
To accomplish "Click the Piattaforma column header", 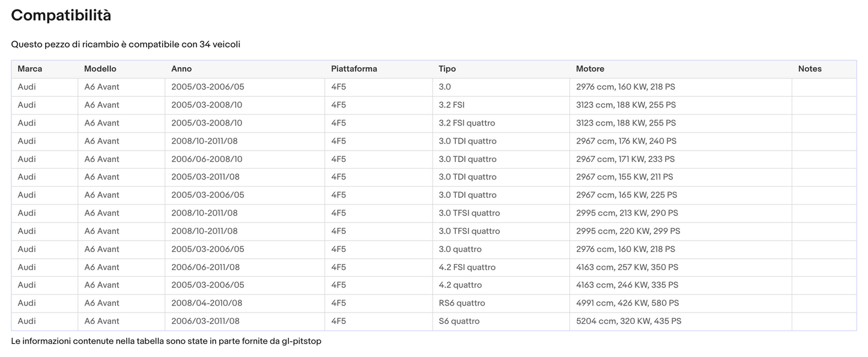I will (x=354, y=69).
